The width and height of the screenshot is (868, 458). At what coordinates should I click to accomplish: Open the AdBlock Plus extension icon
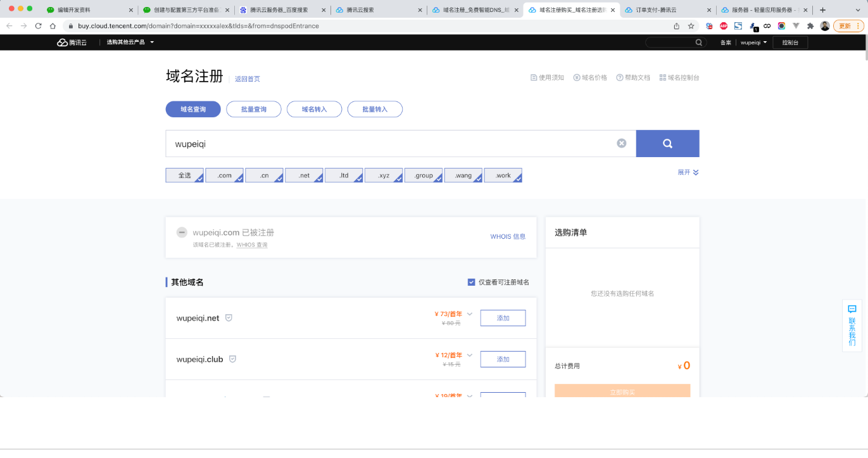coord(724,26)
